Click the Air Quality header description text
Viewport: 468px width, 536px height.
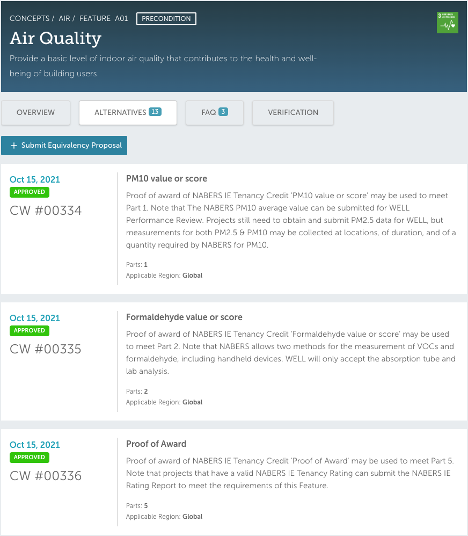[163, 66]
